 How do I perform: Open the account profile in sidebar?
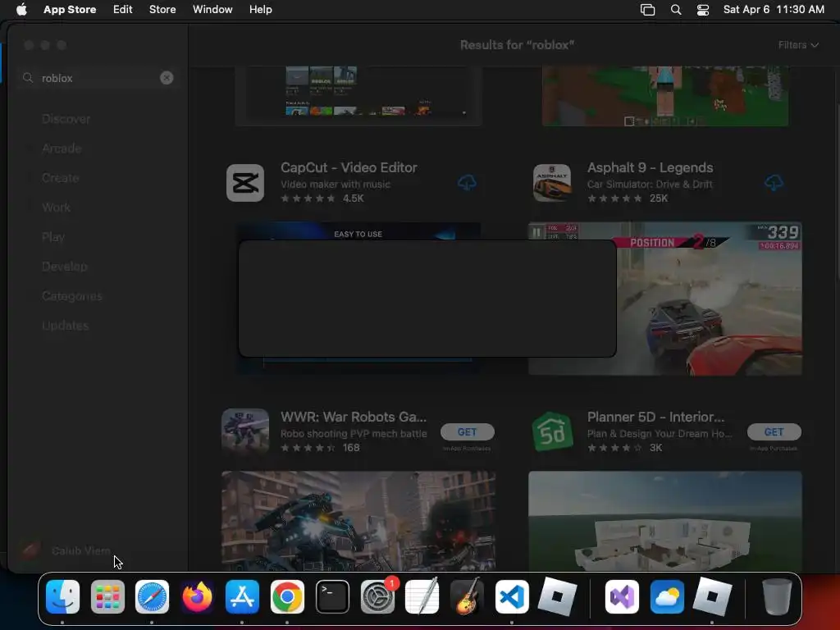point(64,550)
